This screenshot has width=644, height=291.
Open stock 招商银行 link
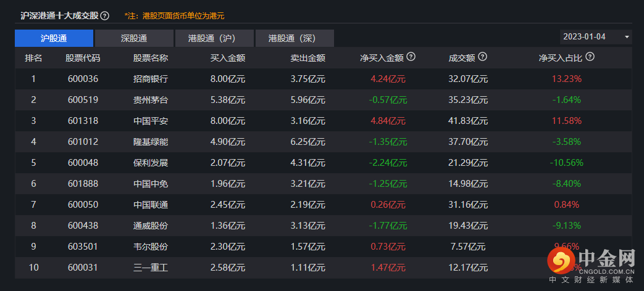coord(151,79)
